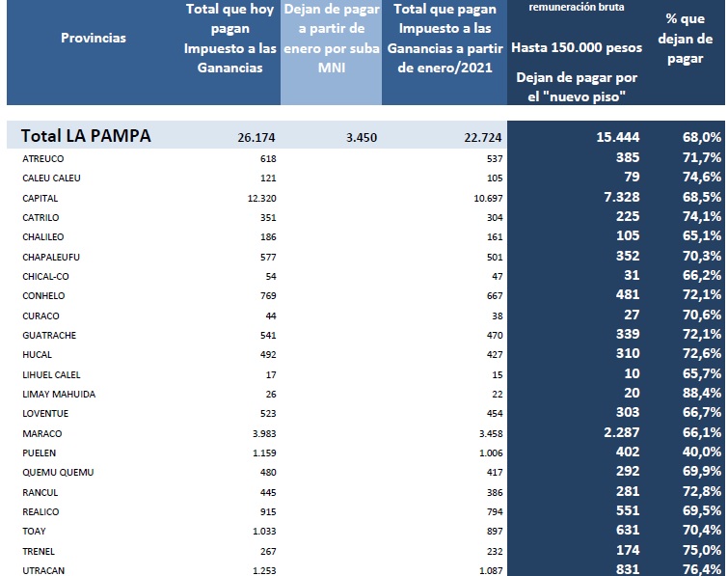This screenshot has width=728, height=576.
Task: Select the UTRACAN row label
Action: 43,571
